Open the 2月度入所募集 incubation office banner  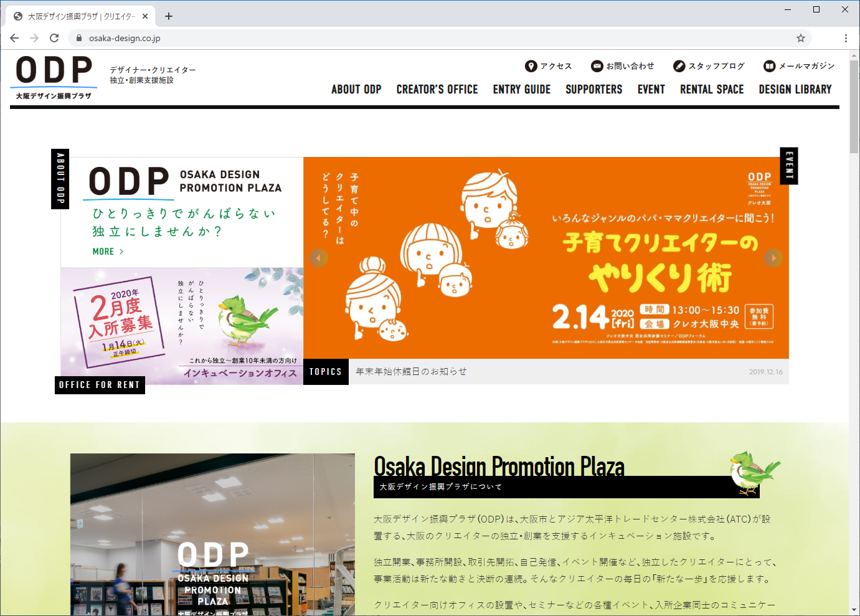[182, 326]
